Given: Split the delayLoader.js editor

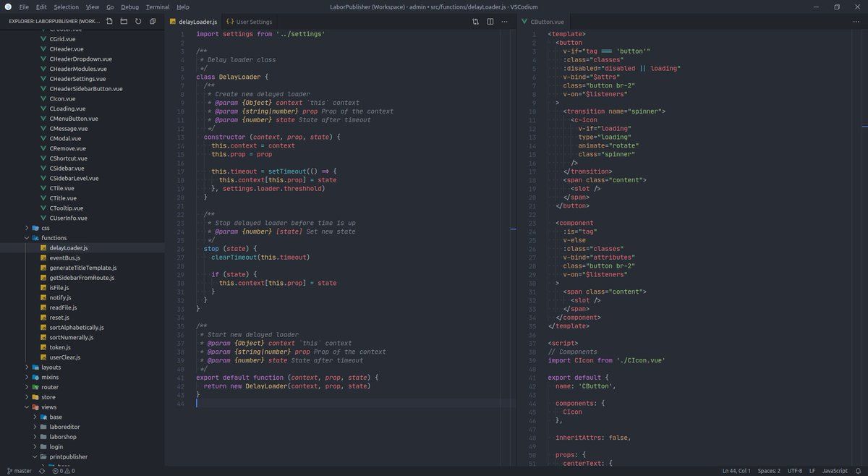Looking at the screenshot, I should [490, 22].
